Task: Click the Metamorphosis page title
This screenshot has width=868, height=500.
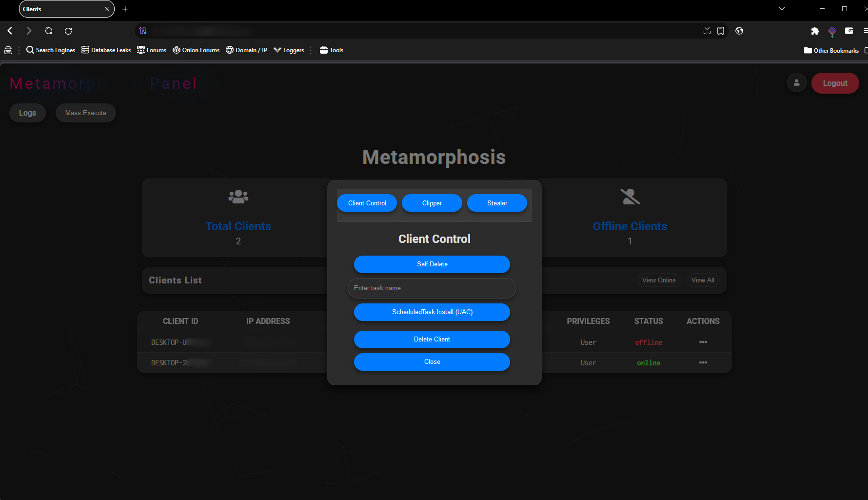Action: coord(434,157)
